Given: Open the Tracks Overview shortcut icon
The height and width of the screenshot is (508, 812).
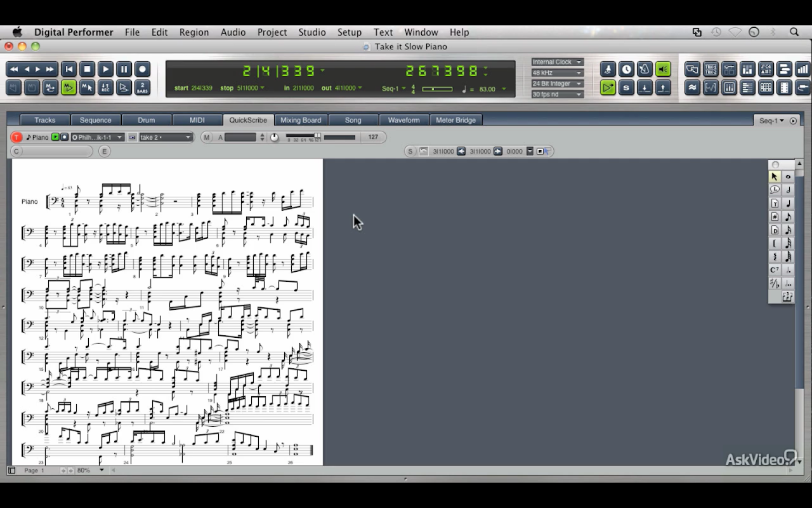Looking at the screenshot, I should pos(692,69).
